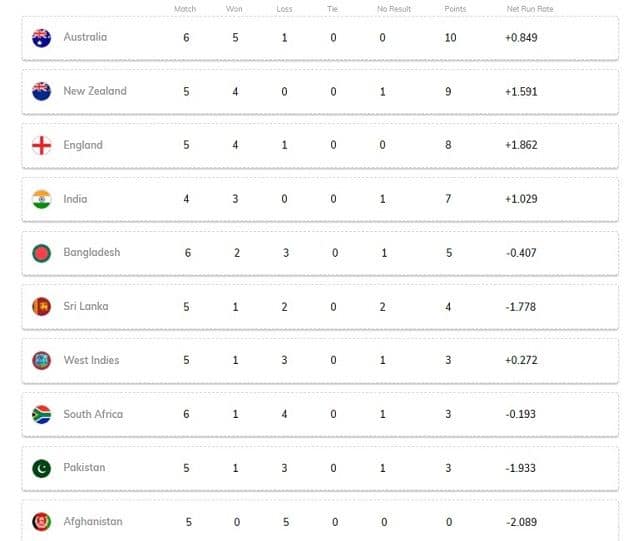Select the England flag icon
This screenshot has width=628, height=541.
pyautogui.click(x=41, y=145)
